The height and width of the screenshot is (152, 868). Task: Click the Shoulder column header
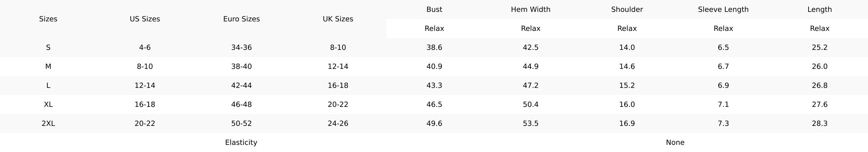[627, 9]
